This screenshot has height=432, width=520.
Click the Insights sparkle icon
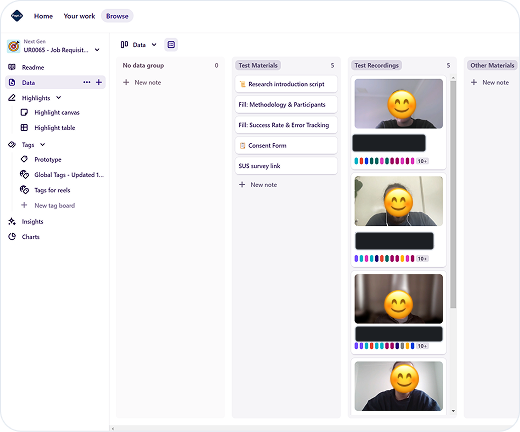click(12, 221)
